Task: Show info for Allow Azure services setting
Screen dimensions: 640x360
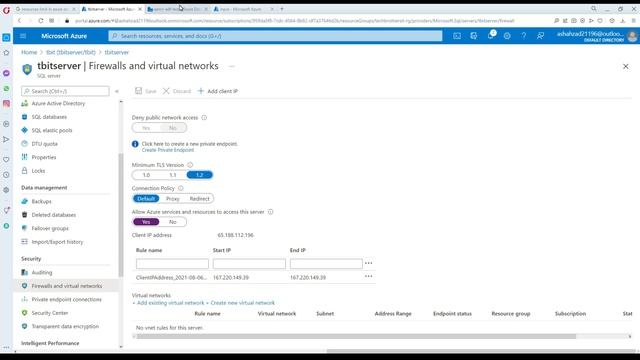Action: 270,212
